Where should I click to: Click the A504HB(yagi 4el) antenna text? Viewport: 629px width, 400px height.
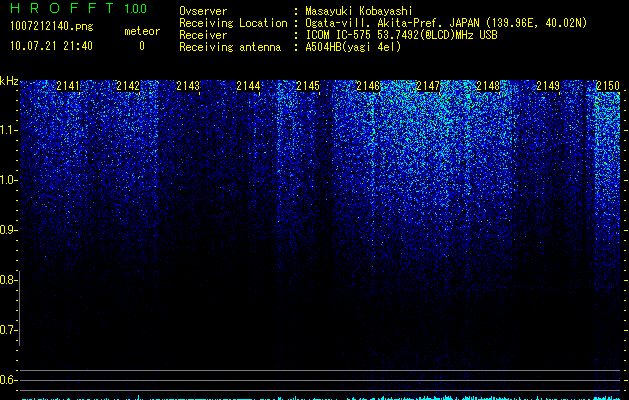pos(353,47)
